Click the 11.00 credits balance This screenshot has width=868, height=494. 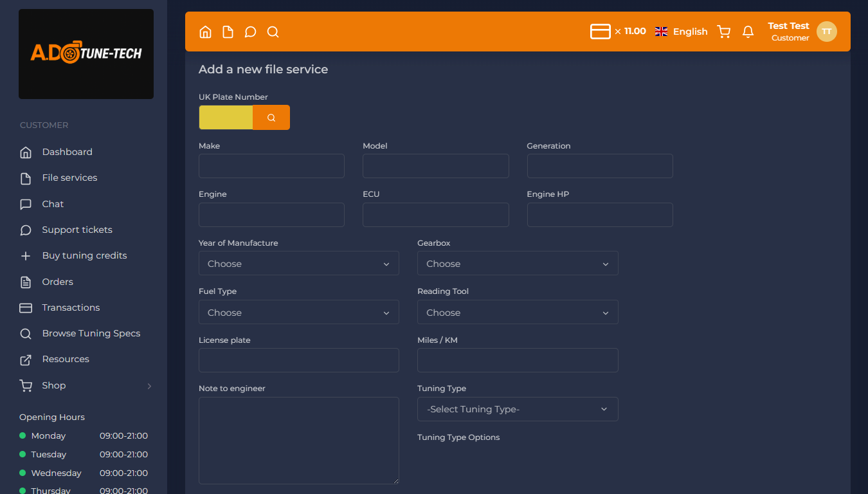click(635, 31)
